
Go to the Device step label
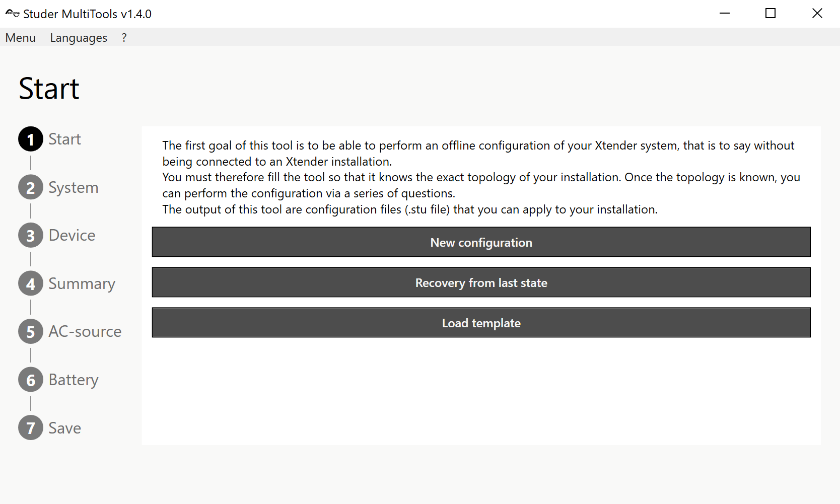click(72, 236)
